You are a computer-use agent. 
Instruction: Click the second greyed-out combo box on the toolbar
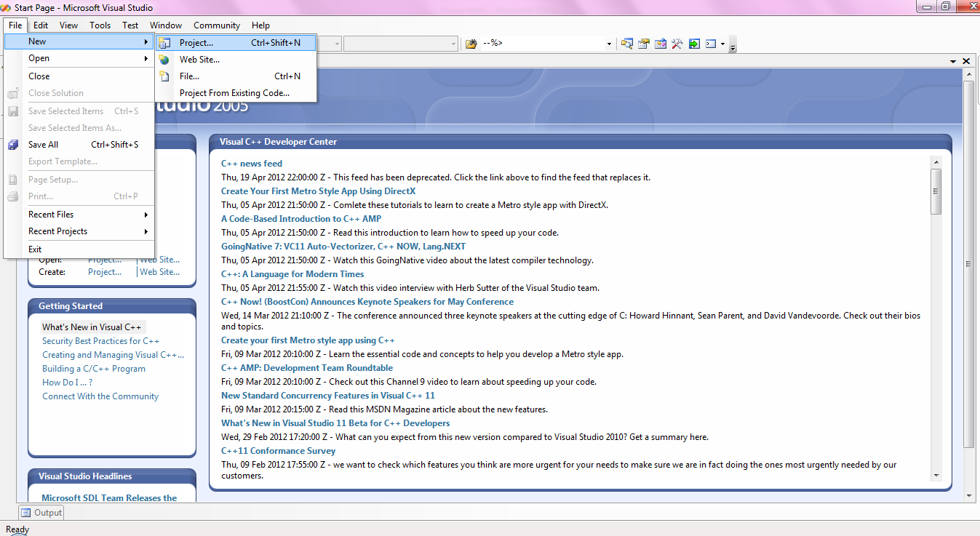click(401, 44)
